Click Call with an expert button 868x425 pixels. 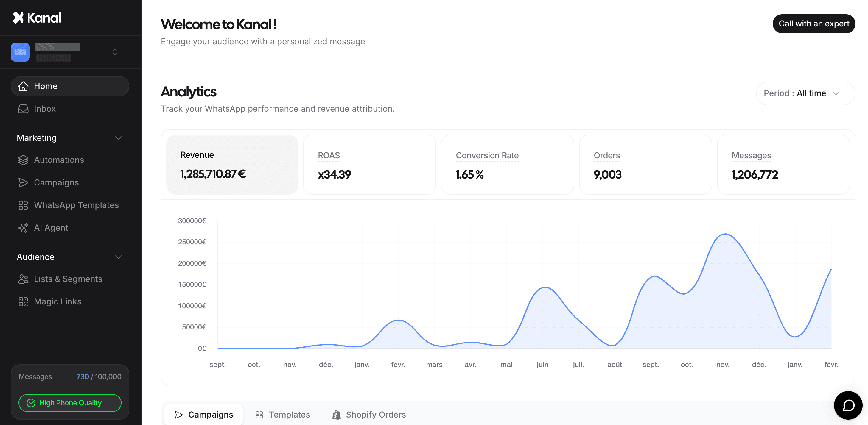813,24
